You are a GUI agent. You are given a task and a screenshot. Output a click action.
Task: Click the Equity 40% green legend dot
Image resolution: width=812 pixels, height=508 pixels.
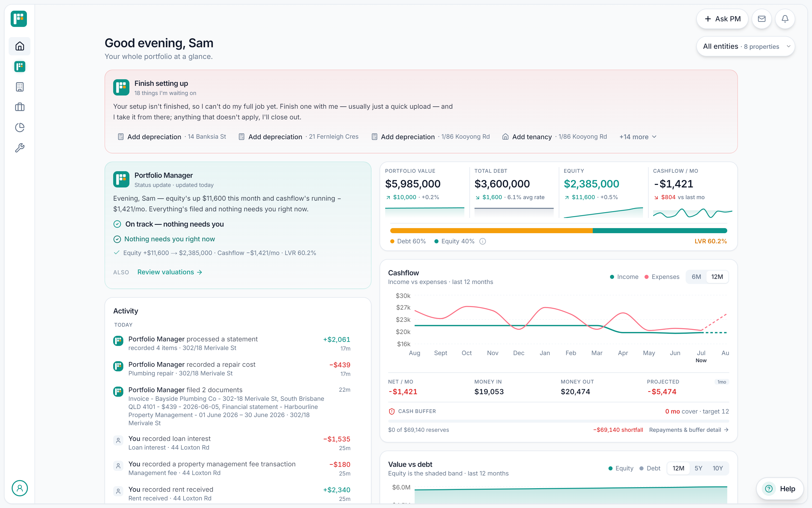pyautogui.click(x=436, y=241)
